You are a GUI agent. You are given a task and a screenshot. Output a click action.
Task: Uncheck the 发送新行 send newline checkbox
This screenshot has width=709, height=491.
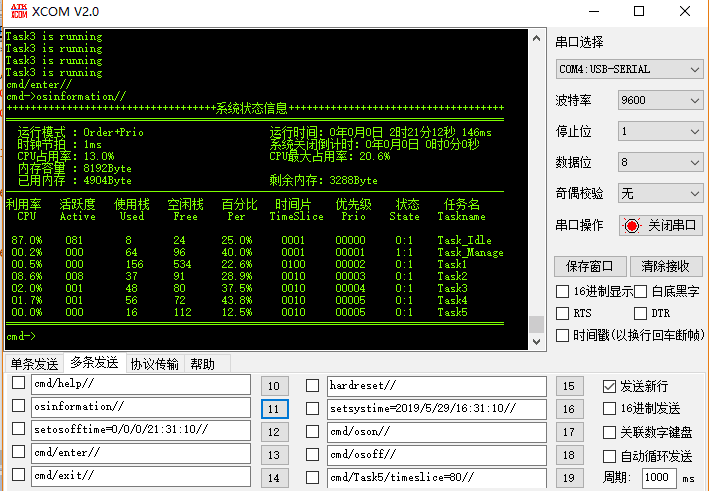610,386
